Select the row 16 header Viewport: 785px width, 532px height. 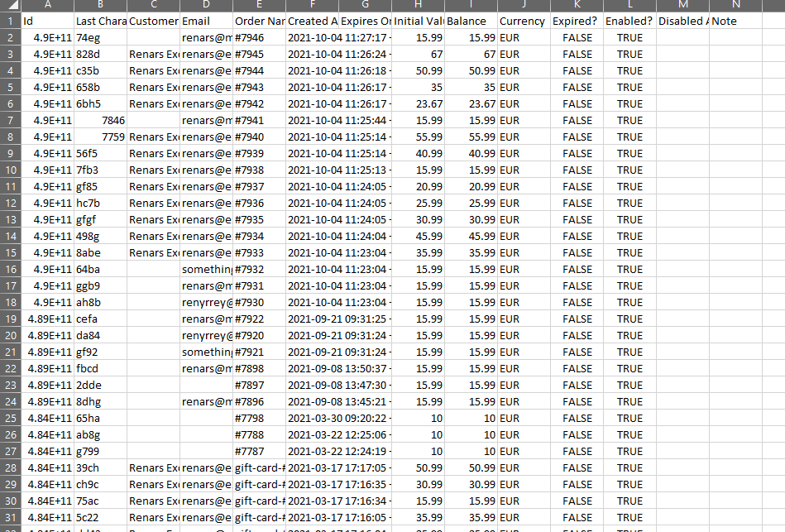click(10, 269)
